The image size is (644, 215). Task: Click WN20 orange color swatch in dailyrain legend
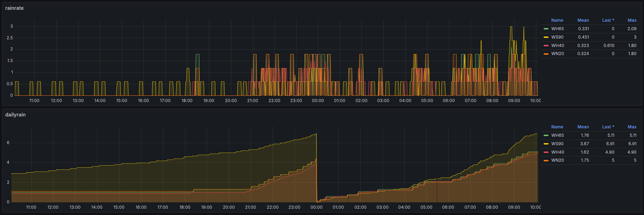[546, 161]
